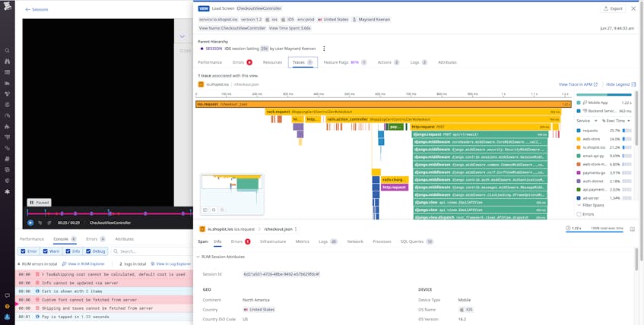Click the minimap zoom magnifier icon
644x325 pixels.
pos(214,210)
